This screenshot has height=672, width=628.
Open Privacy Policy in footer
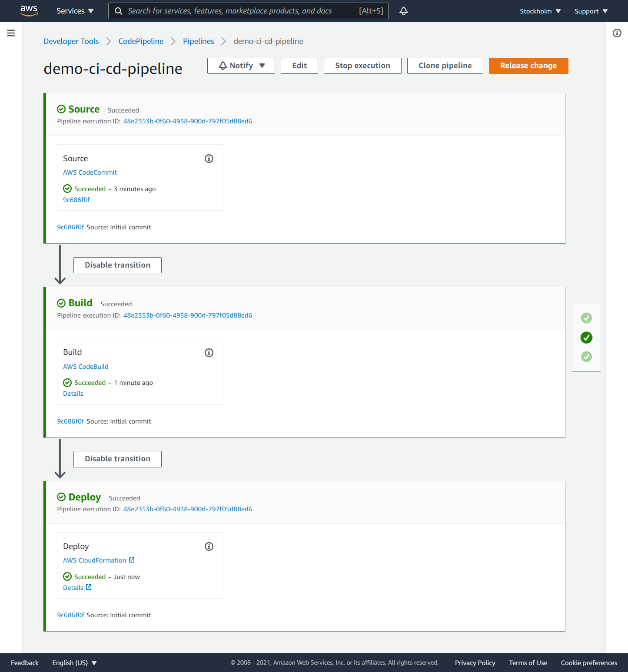(475, 663)
